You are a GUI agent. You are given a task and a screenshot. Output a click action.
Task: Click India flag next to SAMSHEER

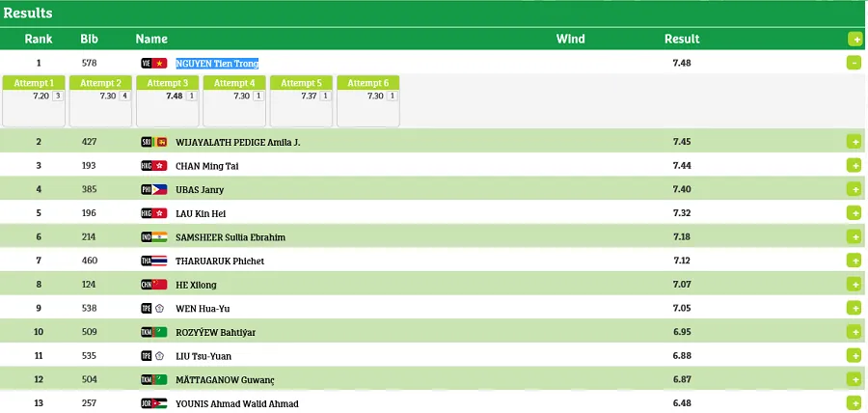coord(160,237)
